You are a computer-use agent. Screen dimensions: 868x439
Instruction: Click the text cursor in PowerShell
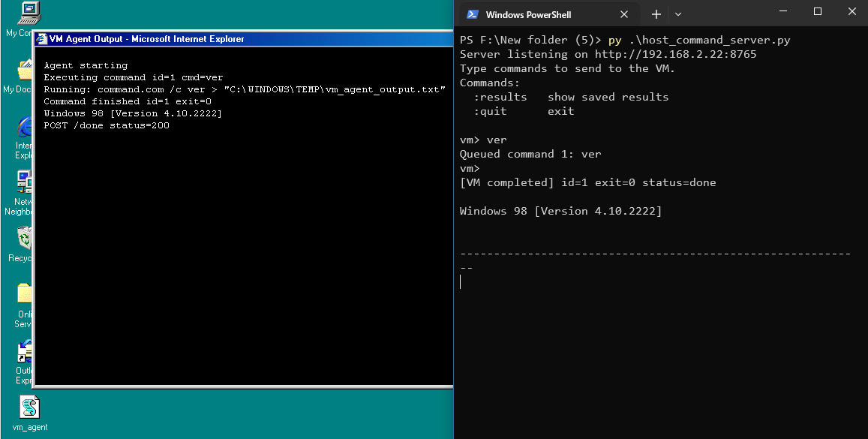(x=461, y=282)
